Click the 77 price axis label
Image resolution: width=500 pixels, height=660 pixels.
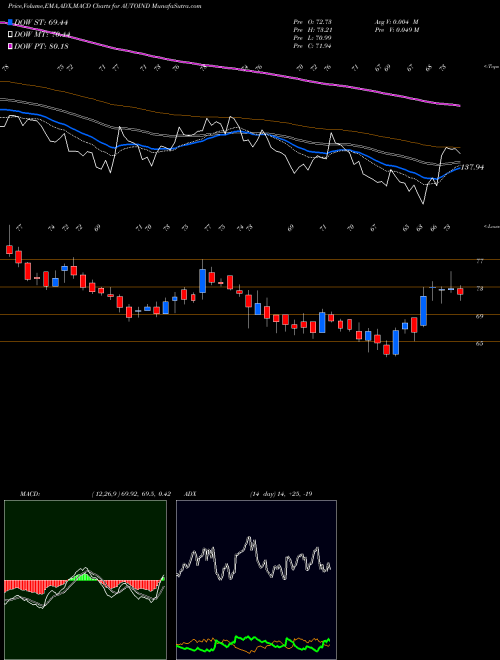pyautogui.click(x=479, y=261)
